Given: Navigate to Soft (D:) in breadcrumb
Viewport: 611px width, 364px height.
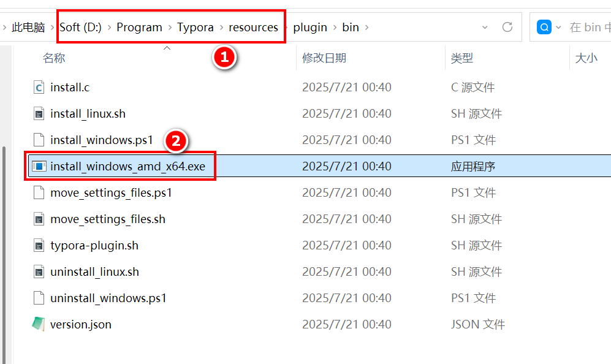Looking at the screenshot, I should tap(80, 28).
